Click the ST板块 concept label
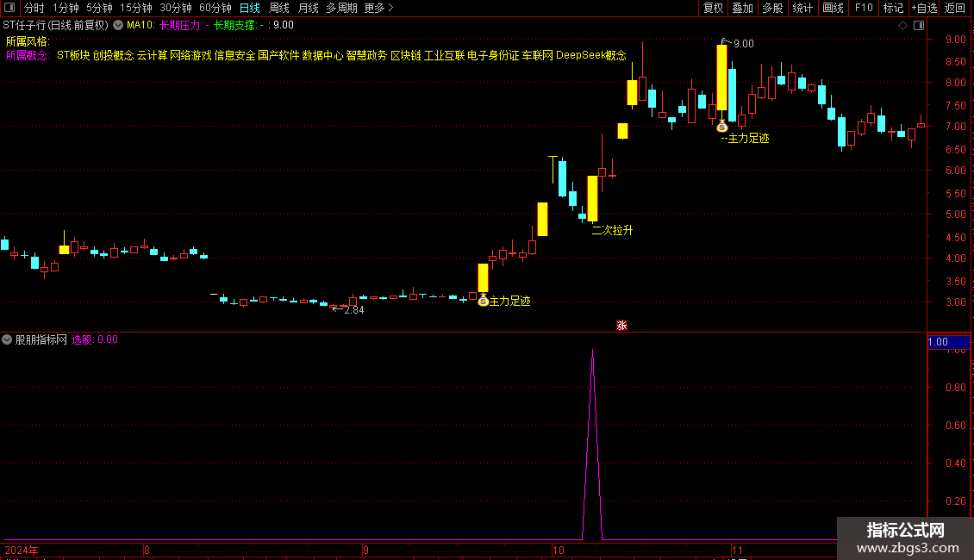This screenshot has height=560, width=974. [x=73, y=55]
